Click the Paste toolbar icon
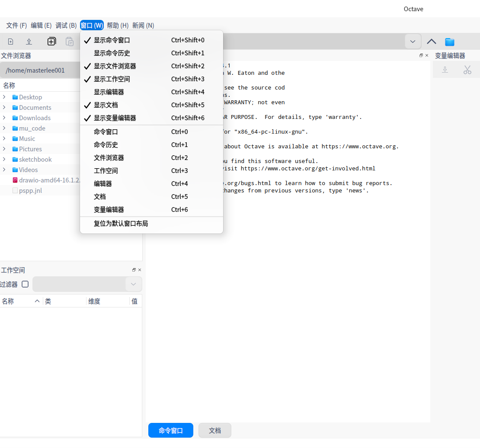Screen dimensions: 480x448 (69, 41)
